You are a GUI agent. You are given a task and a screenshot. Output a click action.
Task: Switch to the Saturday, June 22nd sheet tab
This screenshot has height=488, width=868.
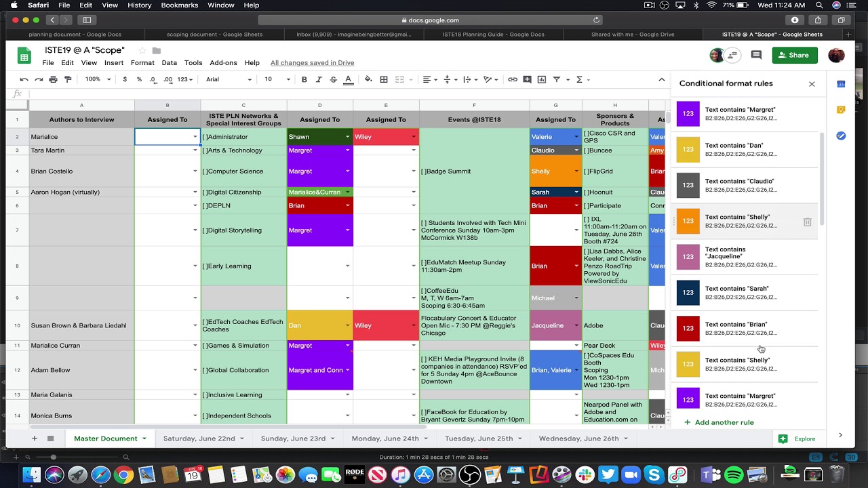(199, 439)
